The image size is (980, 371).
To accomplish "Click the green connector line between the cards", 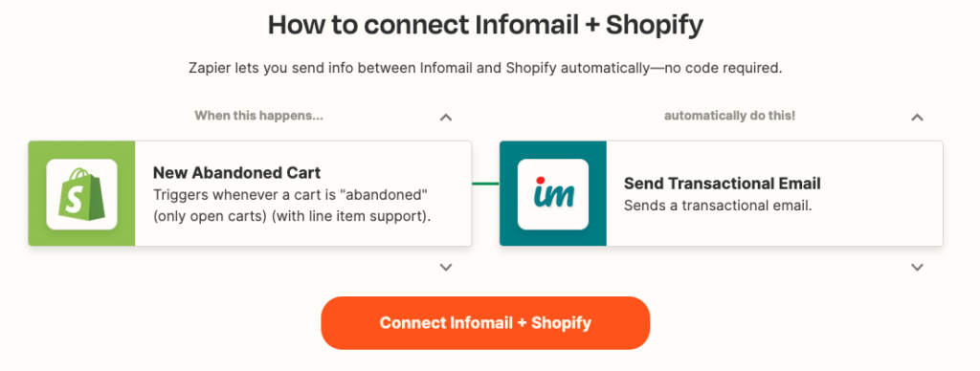I will [485, 184].
